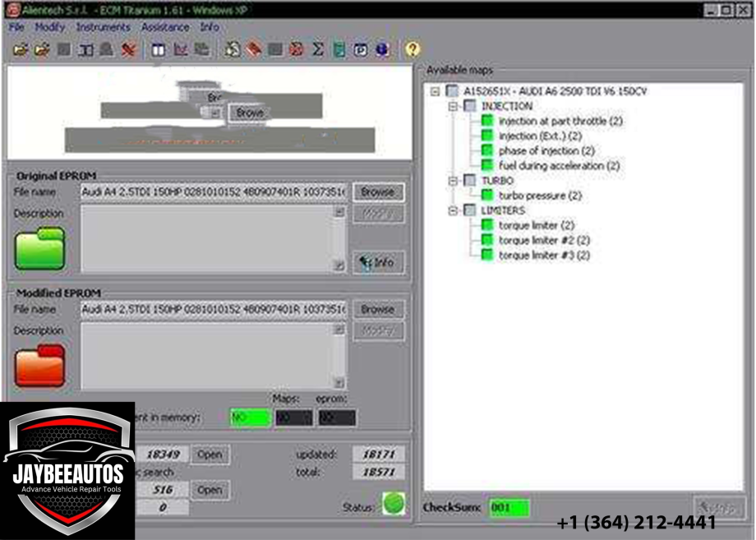Click the gray square icon left of the red circle icon

[x=275, y=49]
